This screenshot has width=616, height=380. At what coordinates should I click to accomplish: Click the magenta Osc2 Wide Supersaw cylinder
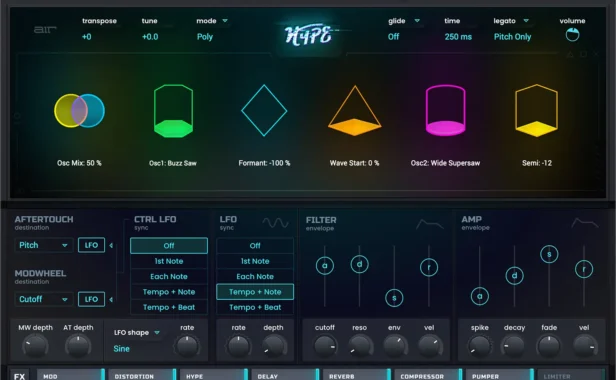click(446, 110)
